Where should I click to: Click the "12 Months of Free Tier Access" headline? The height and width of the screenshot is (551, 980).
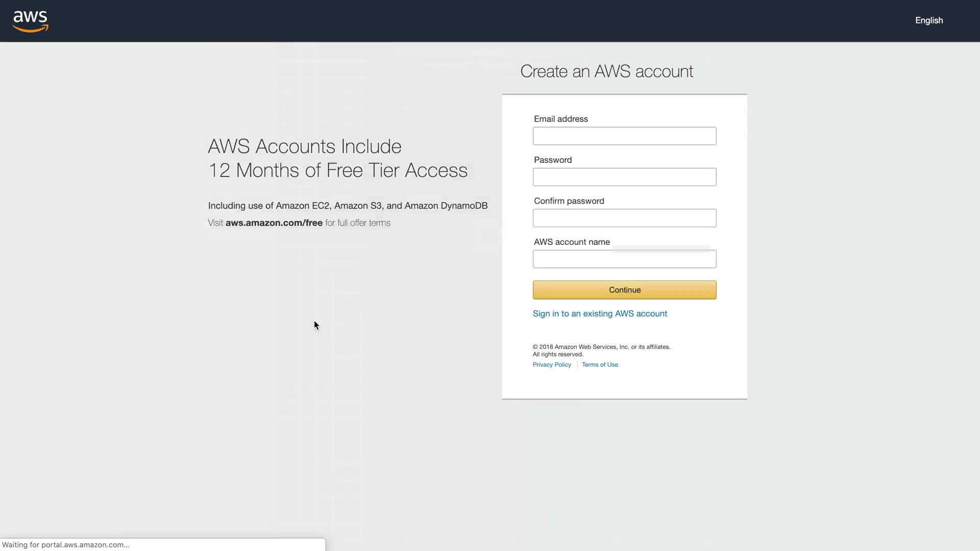pos(337,170)
